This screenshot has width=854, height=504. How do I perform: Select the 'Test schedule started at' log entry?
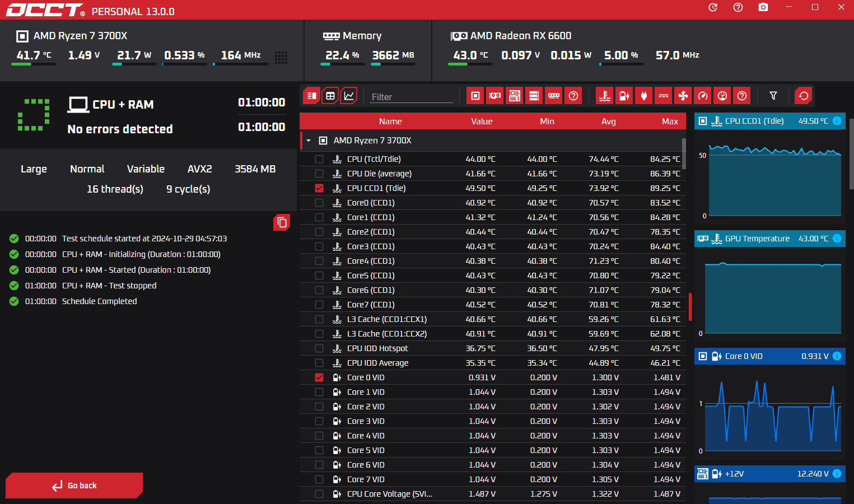[x=144, y=239]
